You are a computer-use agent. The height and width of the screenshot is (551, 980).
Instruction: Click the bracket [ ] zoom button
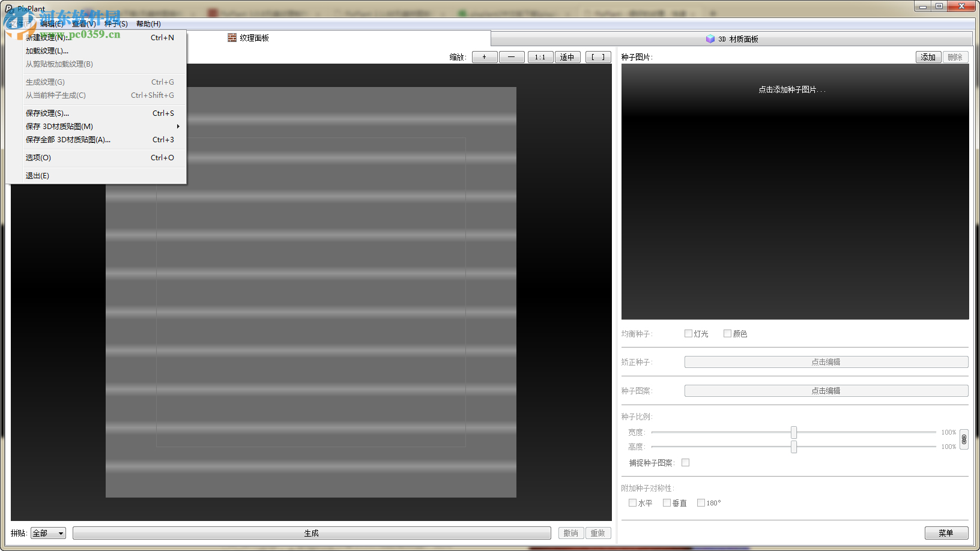coord(598,57)
